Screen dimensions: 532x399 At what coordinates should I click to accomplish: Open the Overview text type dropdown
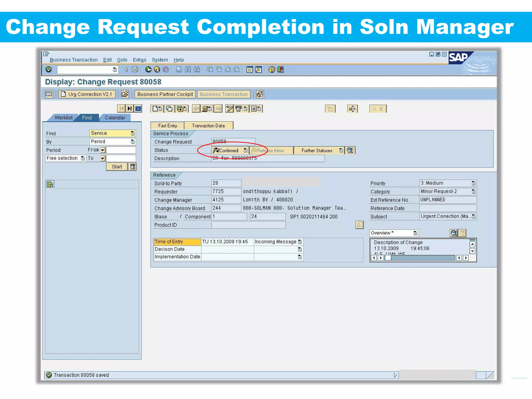415,233
